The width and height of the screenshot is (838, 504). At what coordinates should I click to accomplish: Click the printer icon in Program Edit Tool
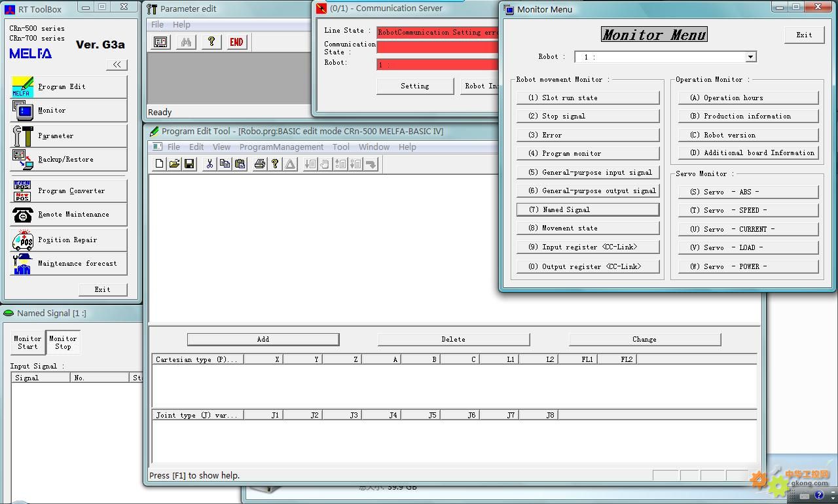[260, 164]
